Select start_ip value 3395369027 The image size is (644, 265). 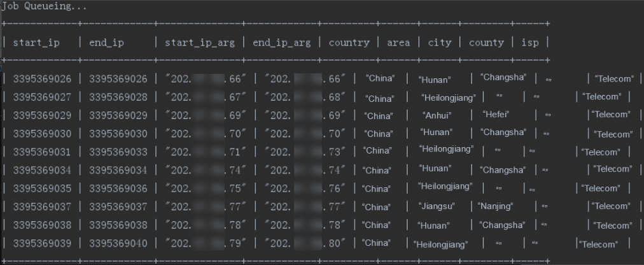(42, 97)
